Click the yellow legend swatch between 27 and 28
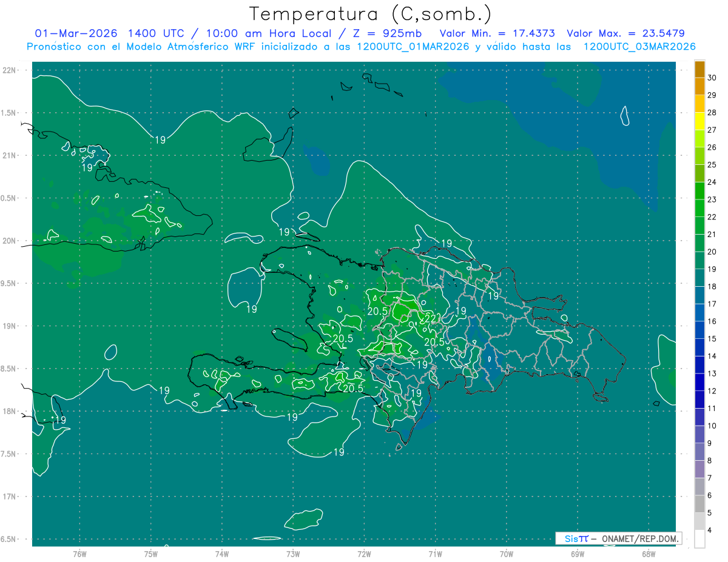Image resolution: width=728 pixels, height=562 pixels. tap(699, 121)
